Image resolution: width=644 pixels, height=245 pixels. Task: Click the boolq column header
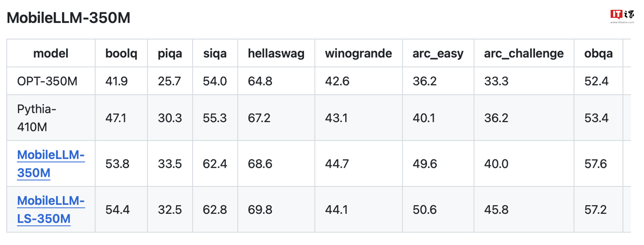coord(121,54)
